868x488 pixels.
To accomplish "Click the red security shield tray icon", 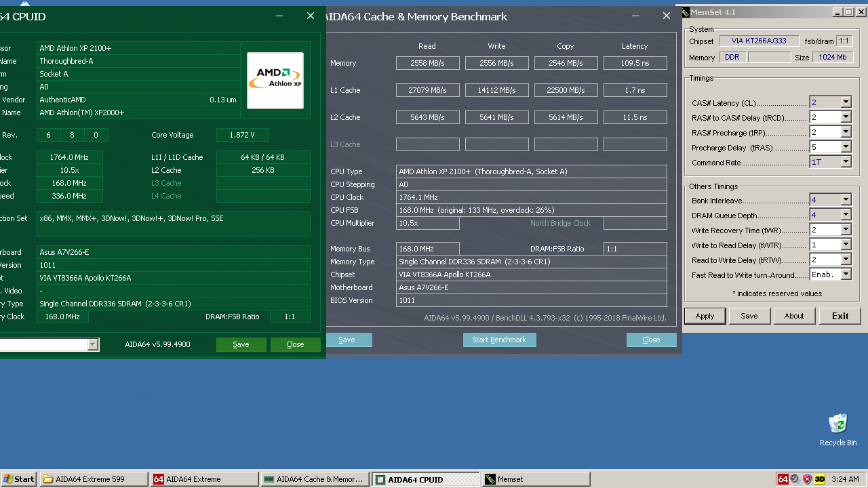I will tap(807, 479).
